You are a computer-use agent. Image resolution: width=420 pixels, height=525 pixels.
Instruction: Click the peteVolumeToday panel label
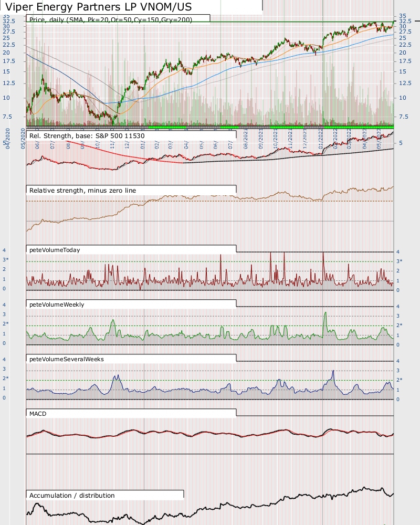(55, 250)
